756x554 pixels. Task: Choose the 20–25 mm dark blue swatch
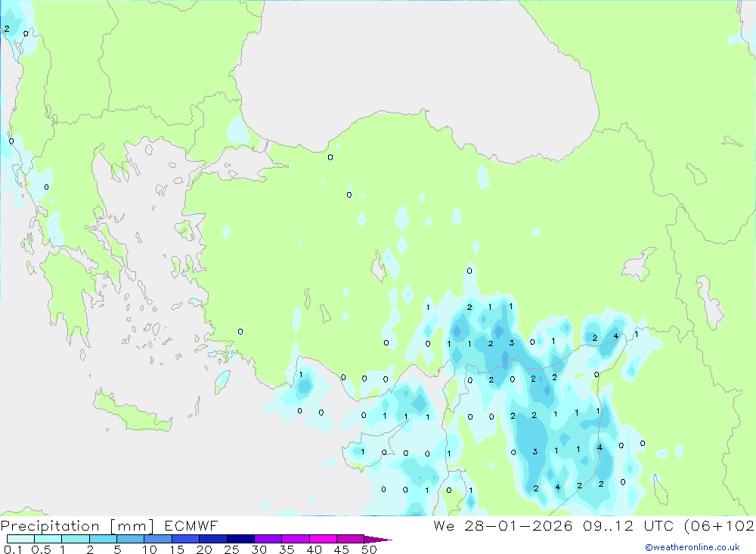point(213,539)
